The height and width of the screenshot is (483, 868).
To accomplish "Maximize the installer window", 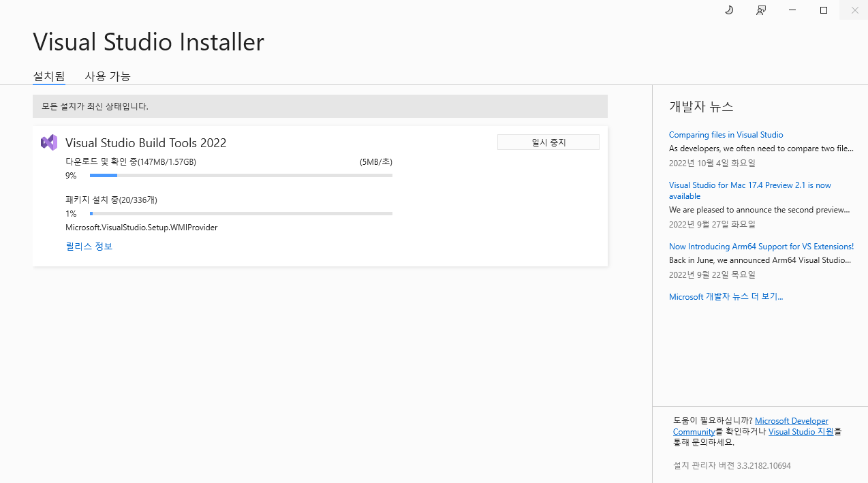I will (824, 10).
